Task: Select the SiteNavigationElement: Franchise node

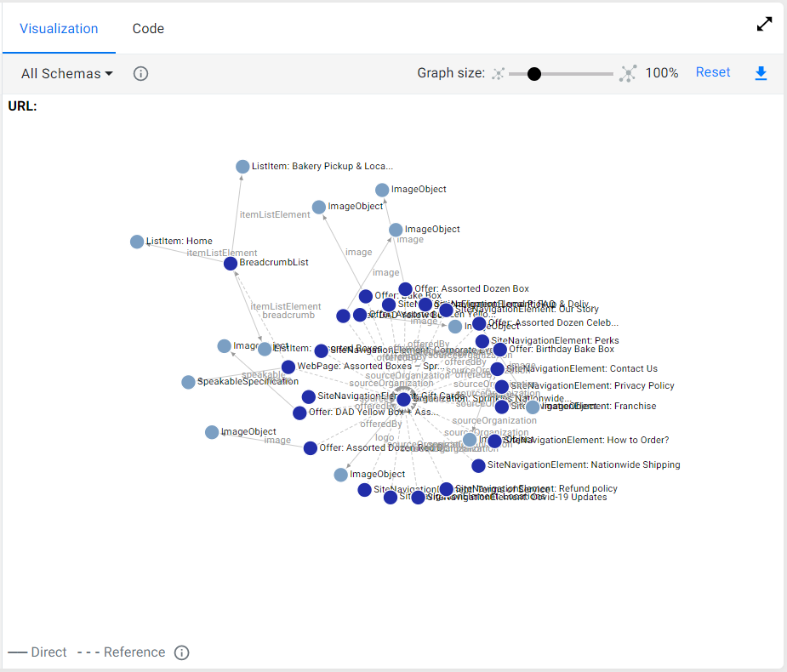Action: click(502, 407)
